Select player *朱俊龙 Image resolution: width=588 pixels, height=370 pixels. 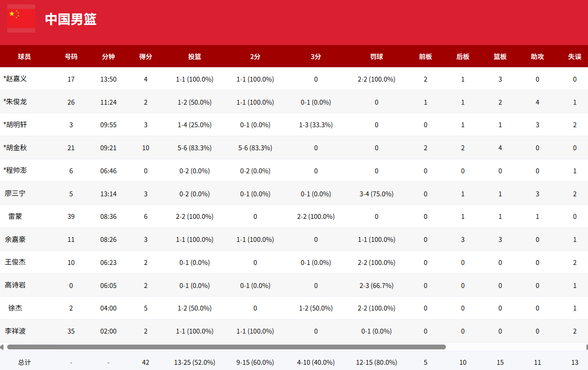(x=15, y=102)
